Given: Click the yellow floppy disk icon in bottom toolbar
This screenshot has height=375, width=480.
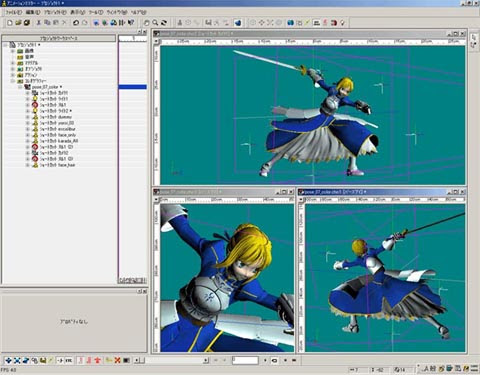Looking at the screenshot, I should click(x=43, y=360).
